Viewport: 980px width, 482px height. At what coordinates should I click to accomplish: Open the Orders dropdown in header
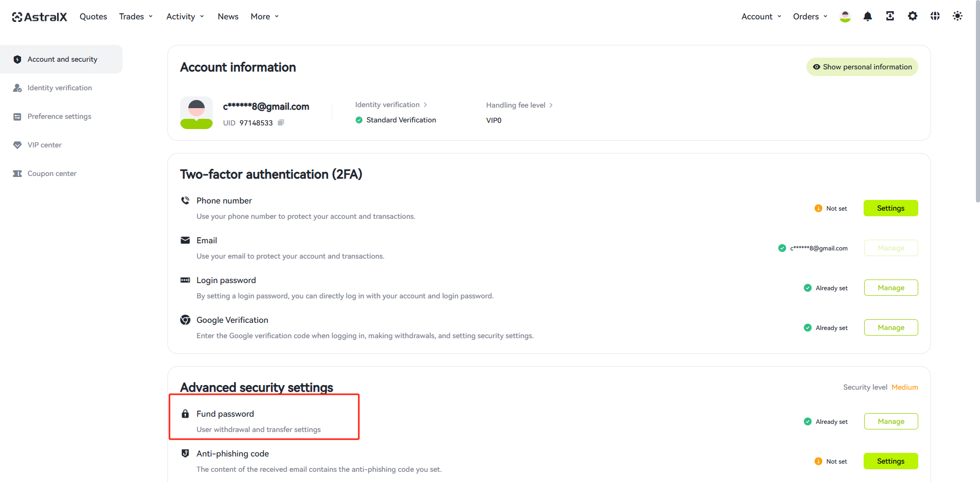(x=810, y=16)
